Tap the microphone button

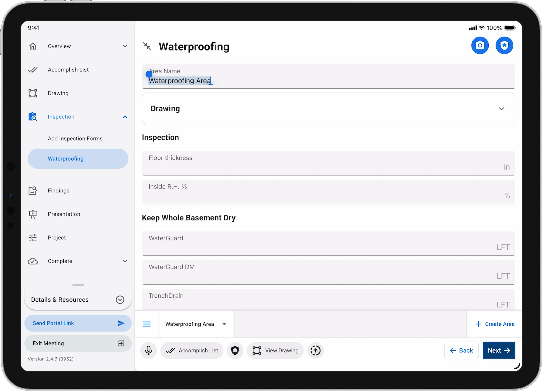click(148, 350)
